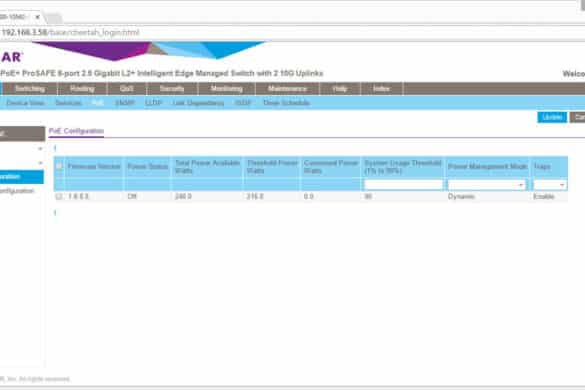This screenshot has width=585, height=390.
Task: Open the Help main menu
Action: point(340,89)
